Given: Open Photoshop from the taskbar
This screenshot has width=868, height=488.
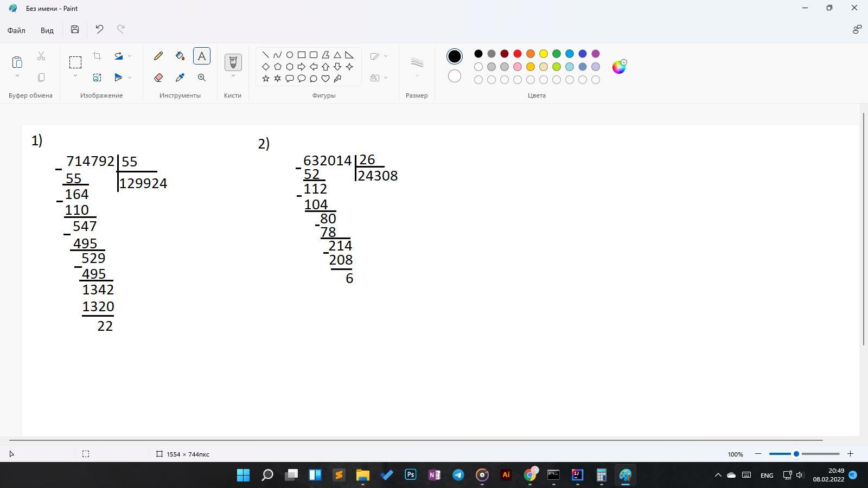Looking at the screenshot, I should coord(411,475).
